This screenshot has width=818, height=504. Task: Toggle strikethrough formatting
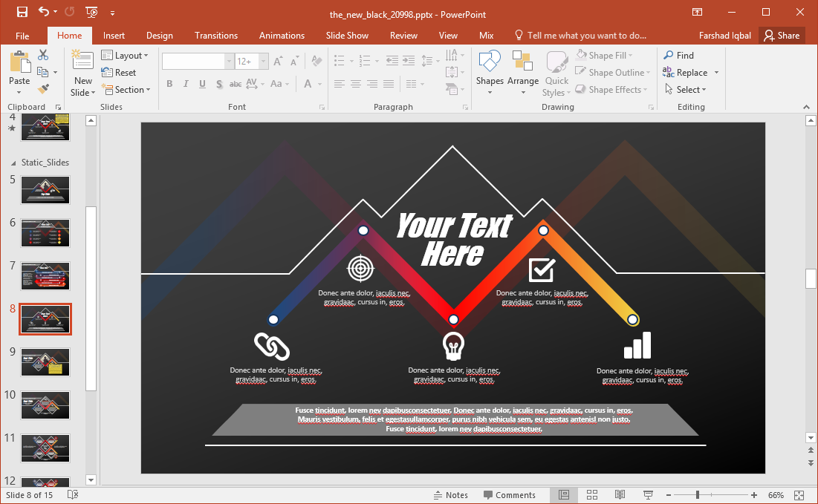236,84
